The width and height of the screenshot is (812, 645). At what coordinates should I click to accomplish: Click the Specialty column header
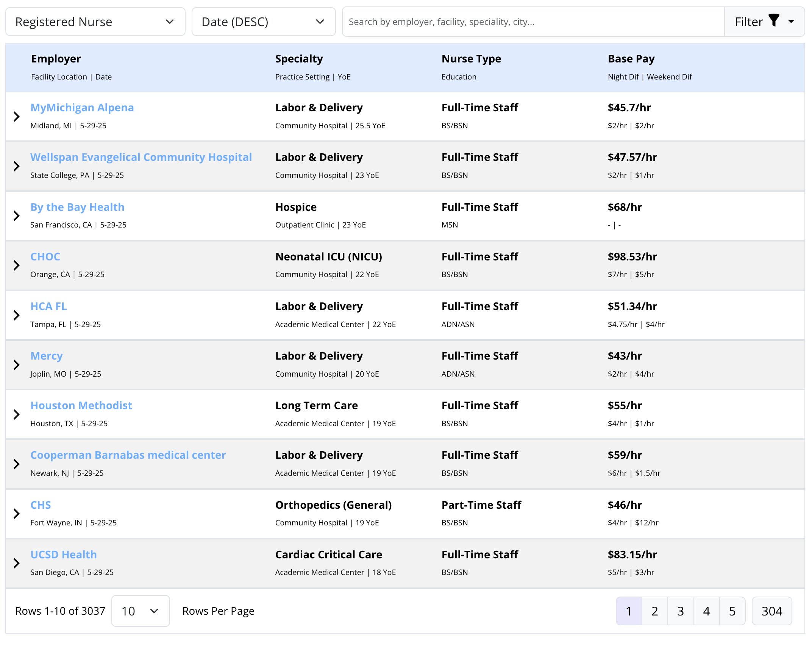coord(299,59)
